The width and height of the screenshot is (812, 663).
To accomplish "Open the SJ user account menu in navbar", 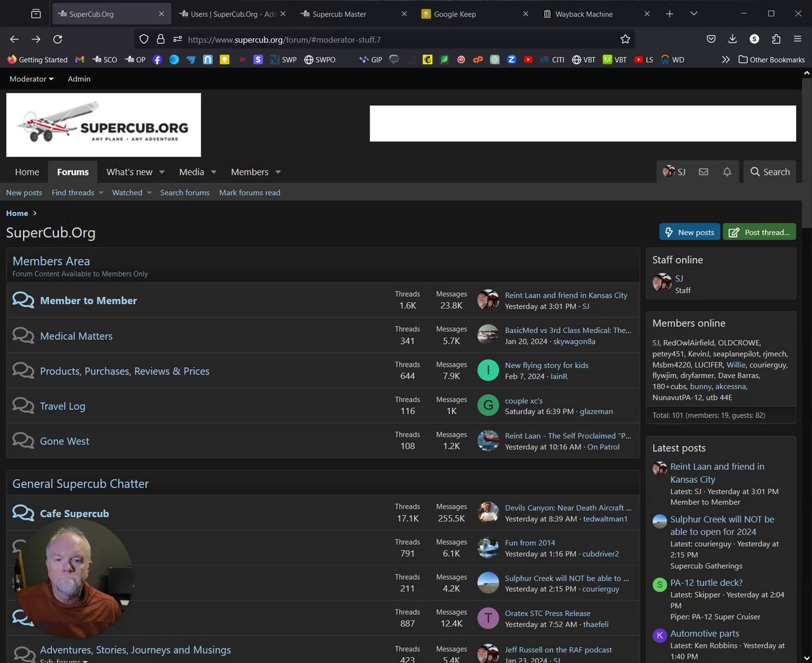I will 674,172.
